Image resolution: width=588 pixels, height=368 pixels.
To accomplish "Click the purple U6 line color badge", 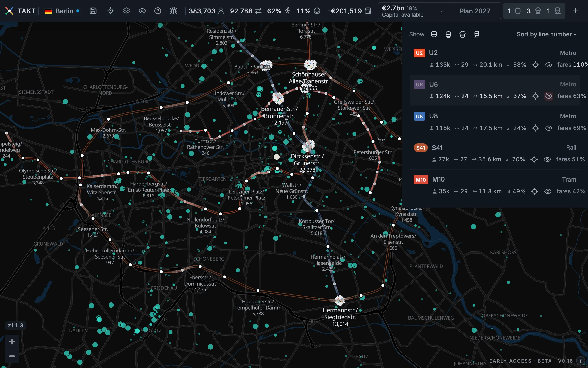I will tap(419, 85).
